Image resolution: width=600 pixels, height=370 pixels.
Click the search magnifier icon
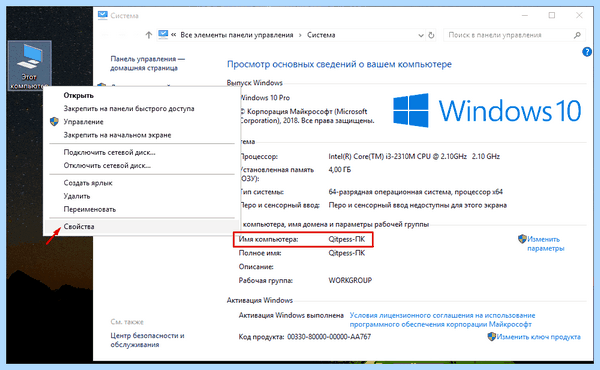[577, 35]
